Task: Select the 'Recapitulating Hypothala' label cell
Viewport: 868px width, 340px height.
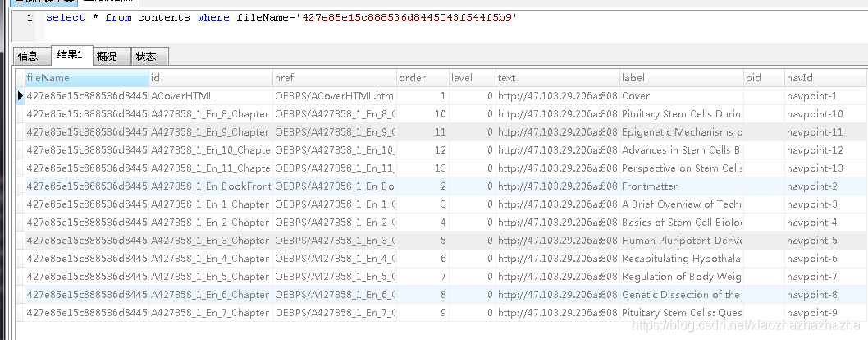Action: tap(682, 259)
